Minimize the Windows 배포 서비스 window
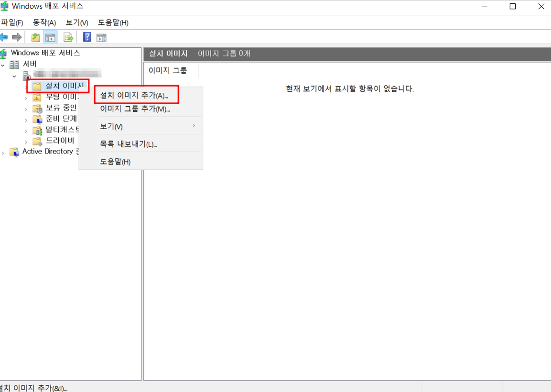The width and height of the screenshot is (551, 392). [484, 6]
